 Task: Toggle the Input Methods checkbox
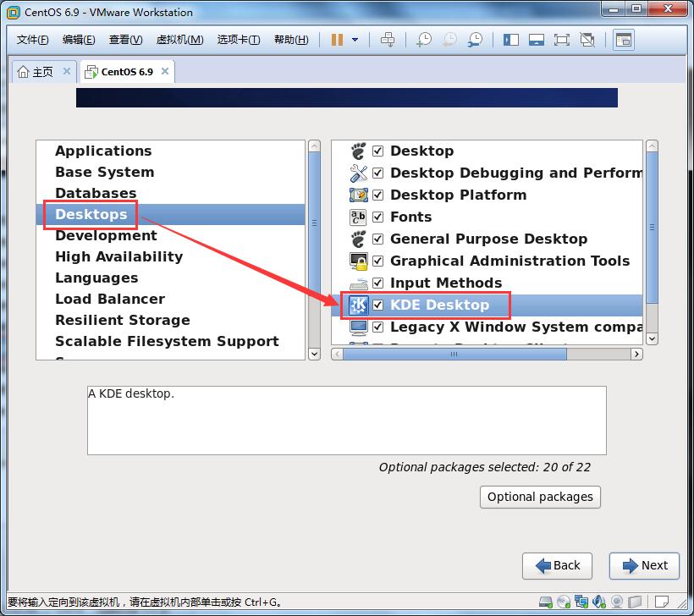[377, 283]
